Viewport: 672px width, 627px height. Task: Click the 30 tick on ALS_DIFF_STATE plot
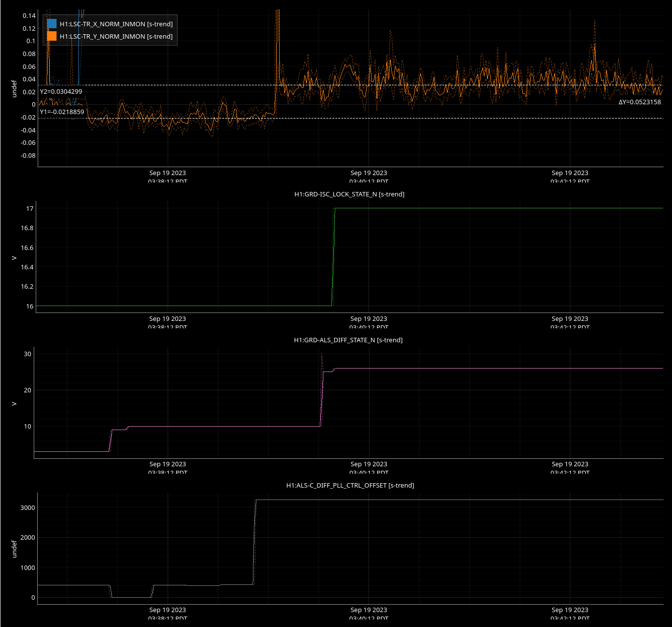pyautogui.click(x=27, y=354)
